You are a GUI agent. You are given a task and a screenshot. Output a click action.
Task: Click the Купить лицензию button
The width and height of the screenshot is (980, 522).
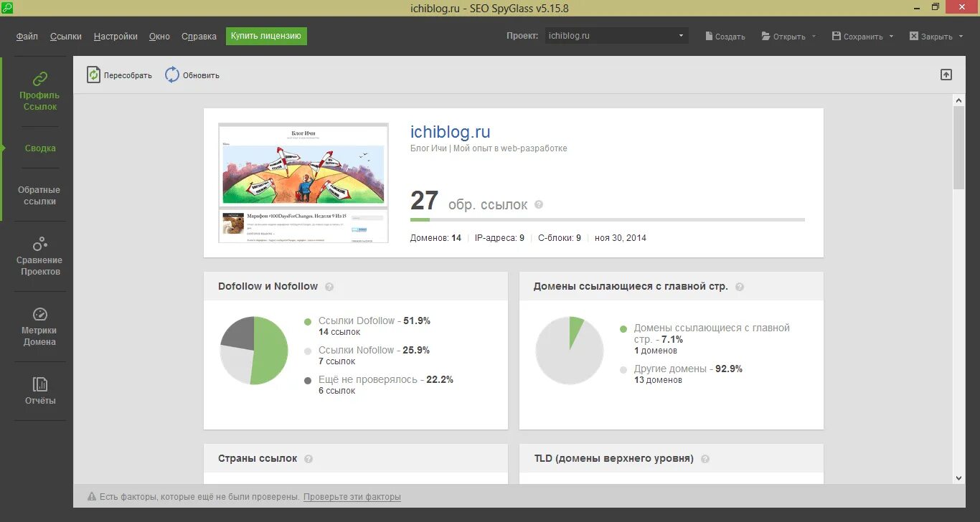coord(266,36)
